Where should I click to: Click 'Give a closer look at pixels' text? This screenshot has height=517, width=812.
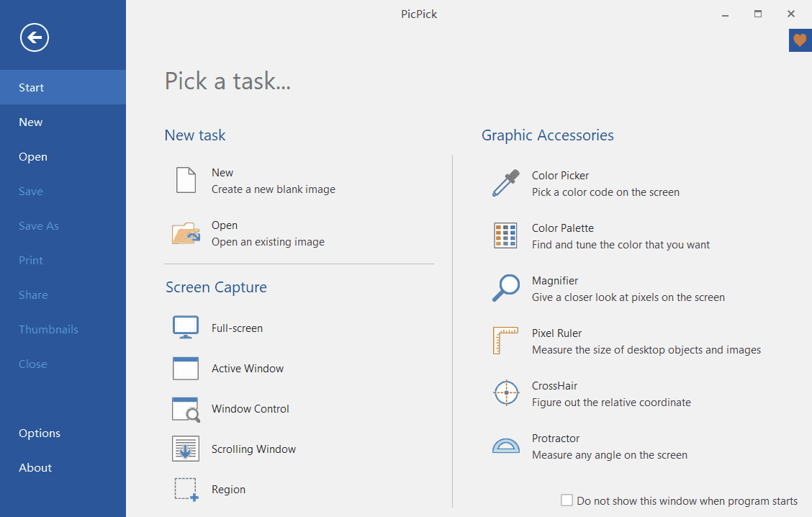628,297
